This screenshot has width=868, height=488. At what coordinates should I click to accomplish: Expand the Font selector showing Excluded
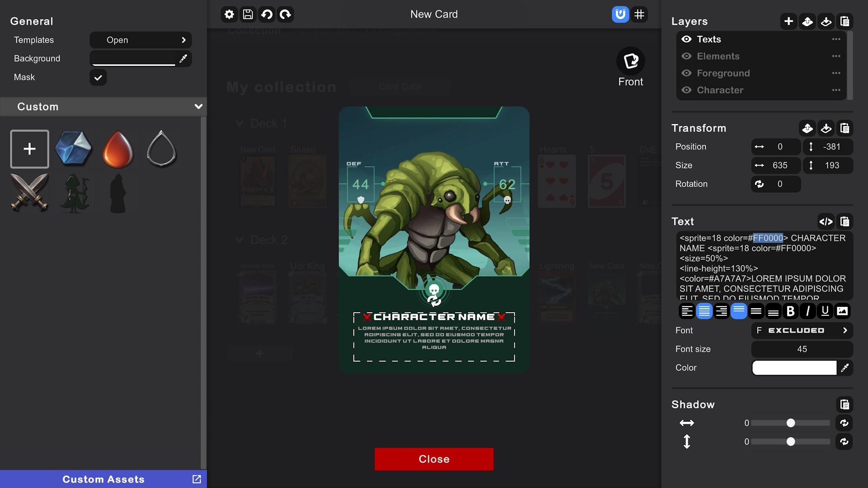844,330
